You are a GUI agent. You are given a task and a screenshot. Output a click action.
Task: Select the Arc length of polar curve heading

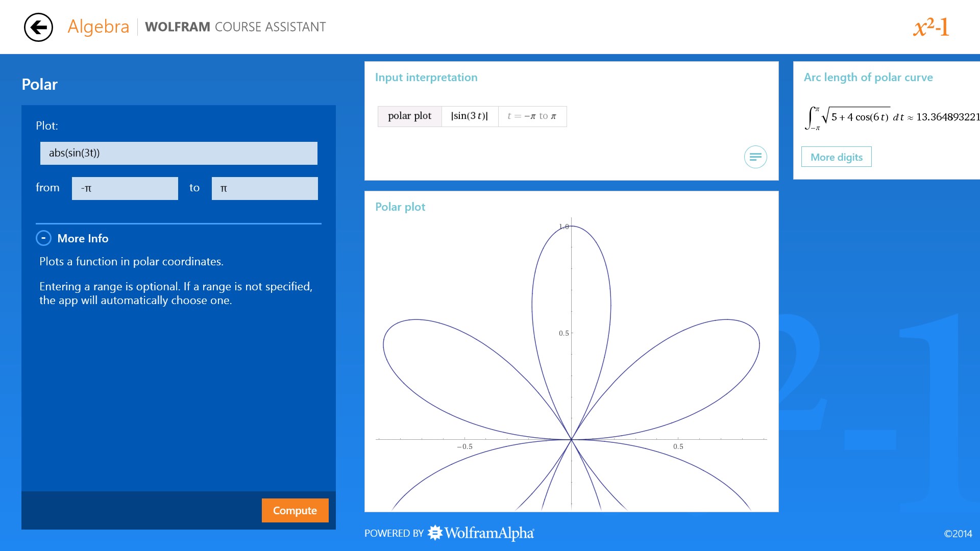pyautogui.click(x=868, y=78)
